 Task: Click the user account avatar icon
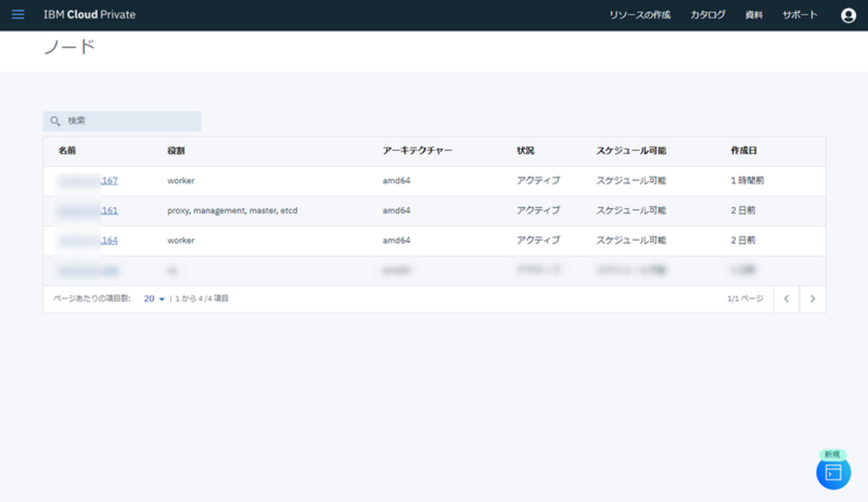click(848, 15)
